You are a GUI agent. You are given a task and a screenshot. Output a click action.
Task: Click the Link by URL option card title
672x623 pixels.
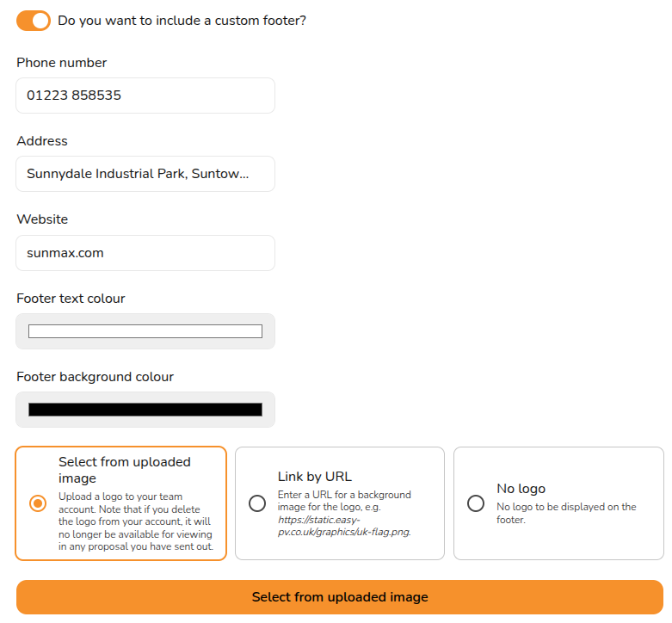[315, 477]
